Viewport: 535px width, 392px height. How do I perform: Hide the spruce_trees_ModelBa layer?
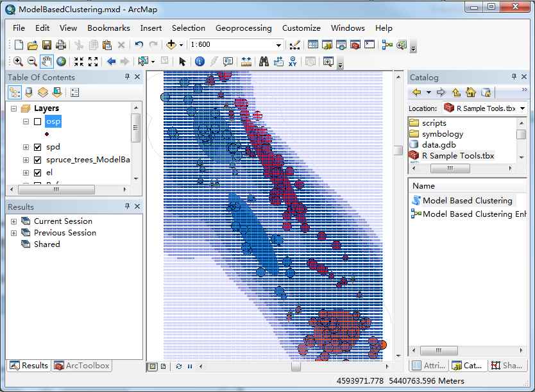click(38, 160)
